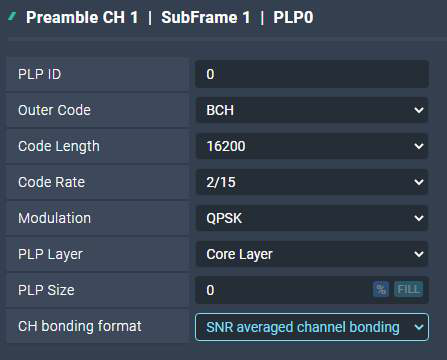
Task: Expand the Code Length 16200 dropdown
Action: coord(312,146)
